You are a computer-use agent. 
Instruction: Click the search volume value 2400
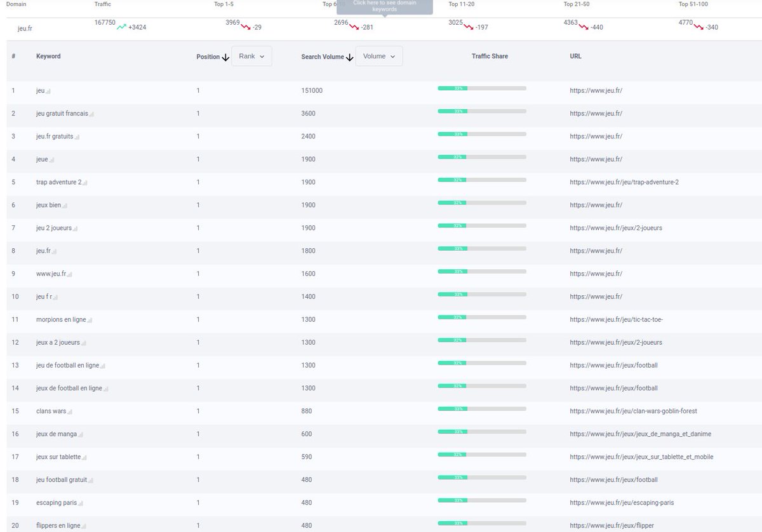(308, 136)
